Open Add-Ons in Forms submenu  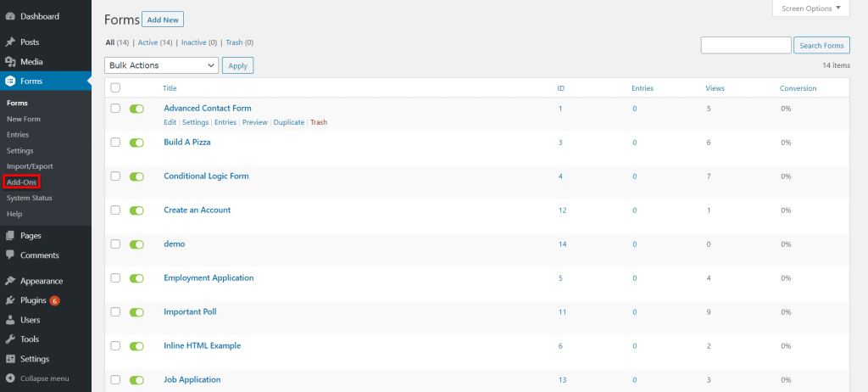pyautogui.click(x=20, y=182)
